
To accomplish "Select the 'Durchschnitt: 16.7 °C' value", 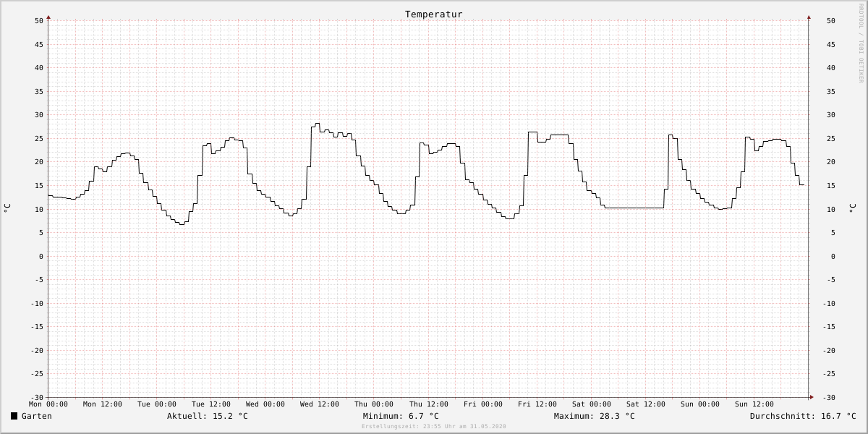I will pos(803,416).
